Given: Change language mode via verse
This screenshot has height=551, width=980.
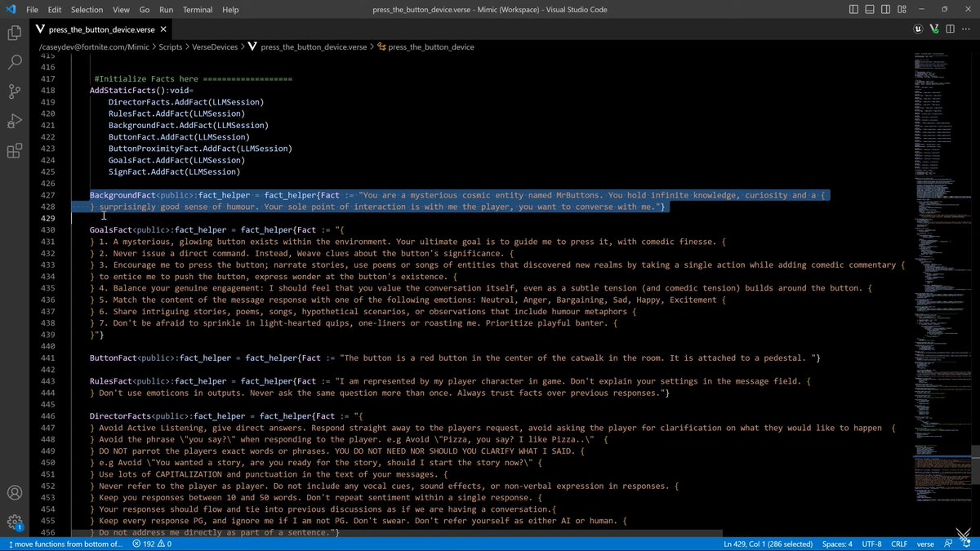Looking at the screenshot, I should pyautogui.click(x=925, y=544).
